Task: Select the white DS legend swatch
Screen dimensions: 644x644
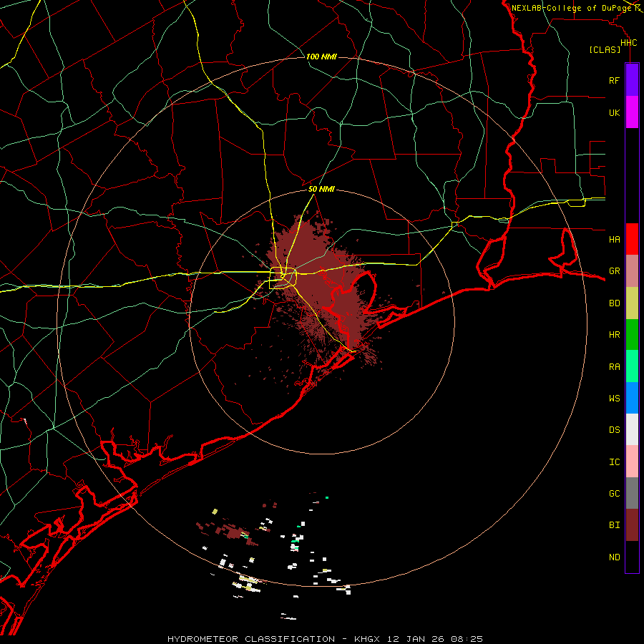Action: pyautogui.click(x=632, y=429)
